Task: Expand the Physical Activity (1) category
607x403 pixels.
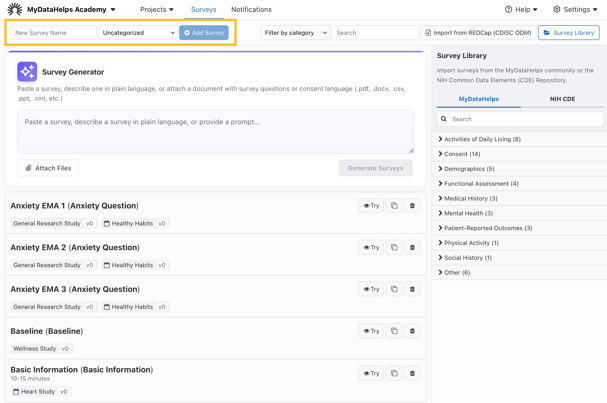Action: click(519, 243)
